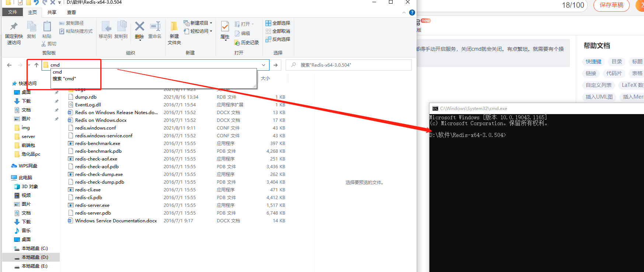Open the New item dropdown
The height and width of the screenshot is (272, 644).
(x=198, y=23)
